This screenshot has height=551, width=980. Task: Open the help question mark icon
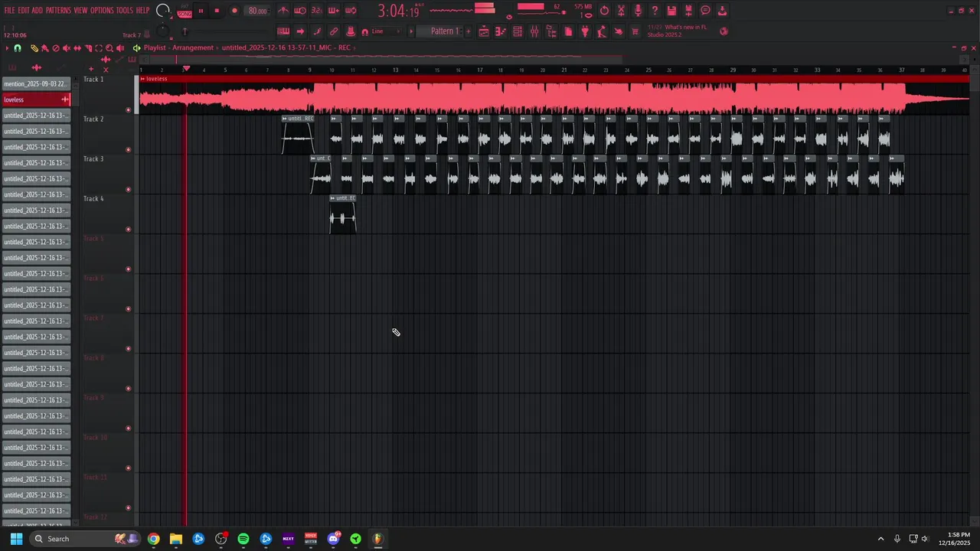pyautogui.click(x=655, y=11)
